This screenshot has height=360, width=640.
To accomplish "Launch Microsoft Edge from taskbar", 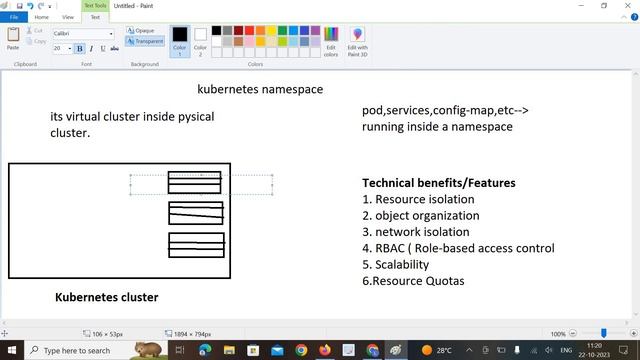I will pos(205,350).
